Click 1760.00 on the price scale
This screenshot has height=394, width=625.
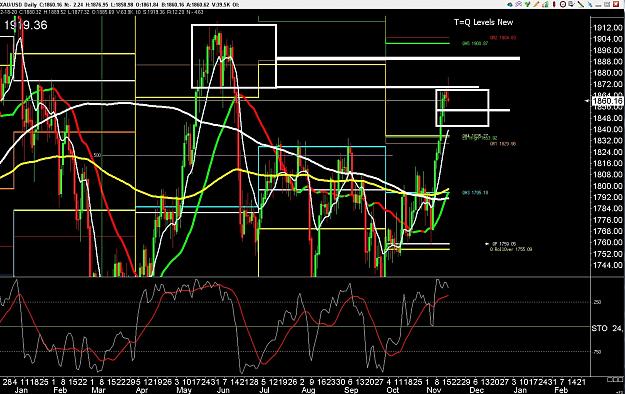tap(608, 242)
